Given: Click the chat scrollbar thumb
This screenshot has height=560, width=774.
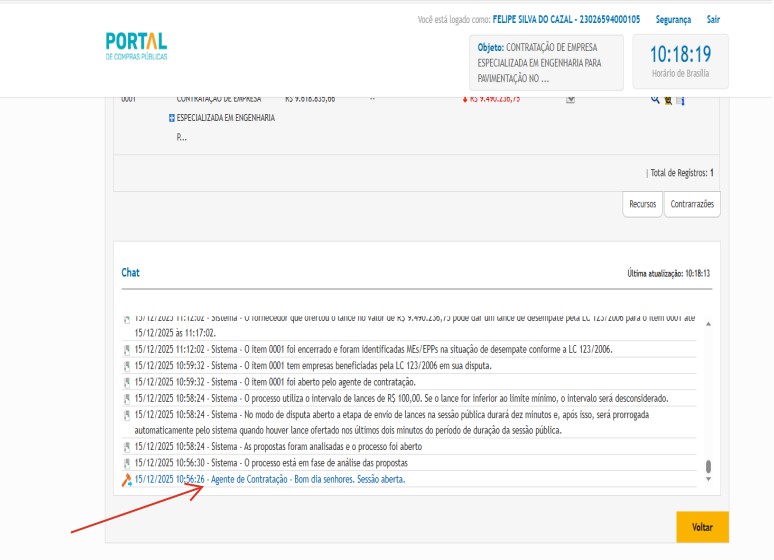Looking at the screenshot, I should click(x=709, y=466).
